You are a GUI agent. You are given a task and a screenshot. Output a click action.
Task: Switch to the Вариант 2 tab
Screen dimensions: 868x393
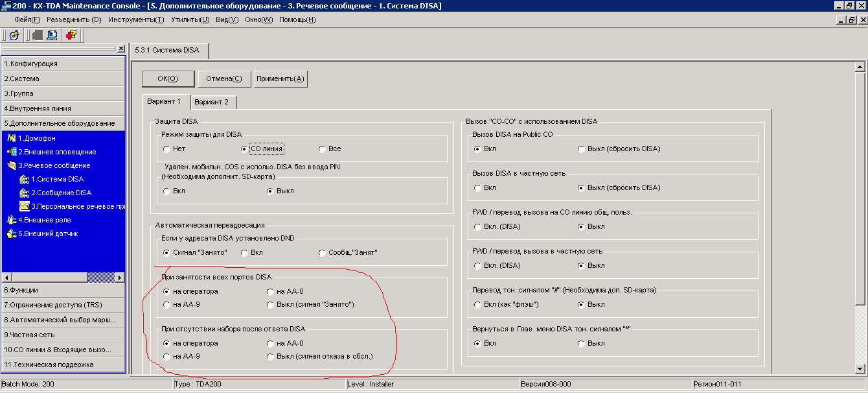pos(212,102)
